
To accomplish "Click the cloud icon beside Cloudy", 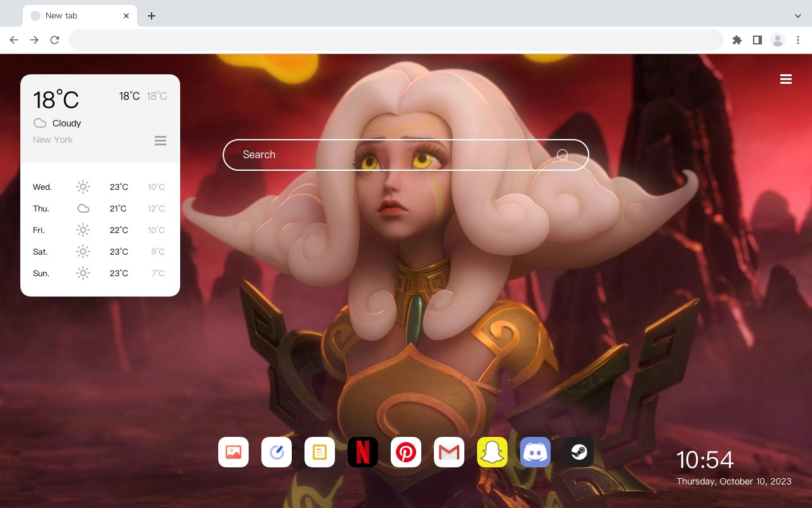I will (x=40, y=123).
